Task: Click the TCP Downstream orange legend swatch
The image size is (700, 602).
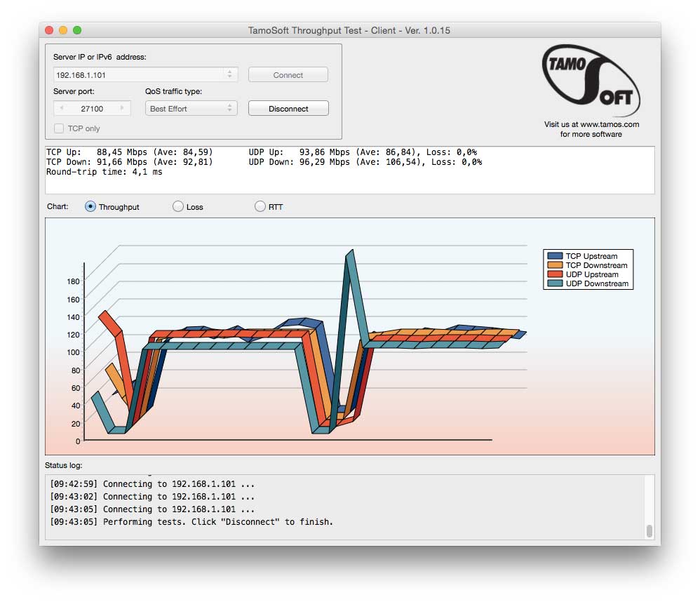Action: click(x=555, y=265)
